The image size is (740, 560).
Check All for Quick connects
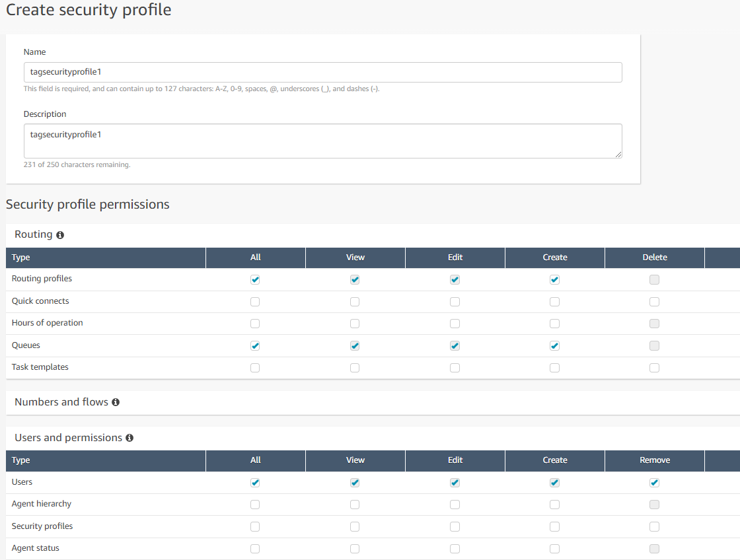point(255,302)
